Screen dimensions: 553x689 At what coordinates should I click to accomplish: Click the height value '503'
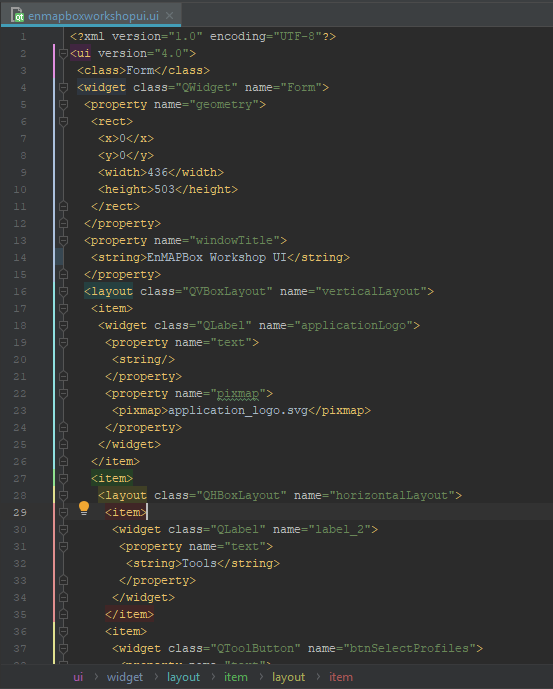(x=164, y=189)
